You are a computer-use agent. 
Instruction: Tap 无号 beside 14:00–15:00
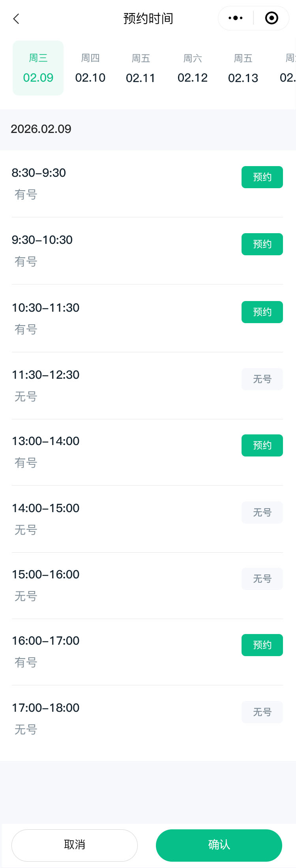(x=262, y=513)
